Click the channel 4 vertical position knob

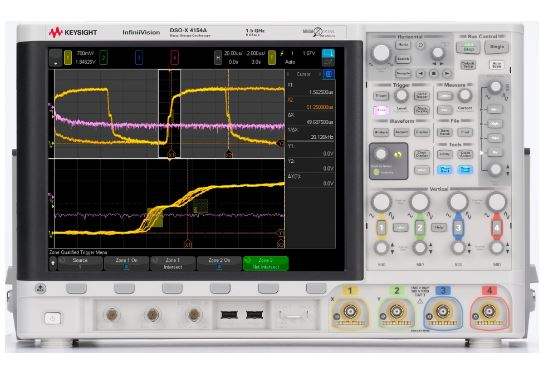[497, 248]
